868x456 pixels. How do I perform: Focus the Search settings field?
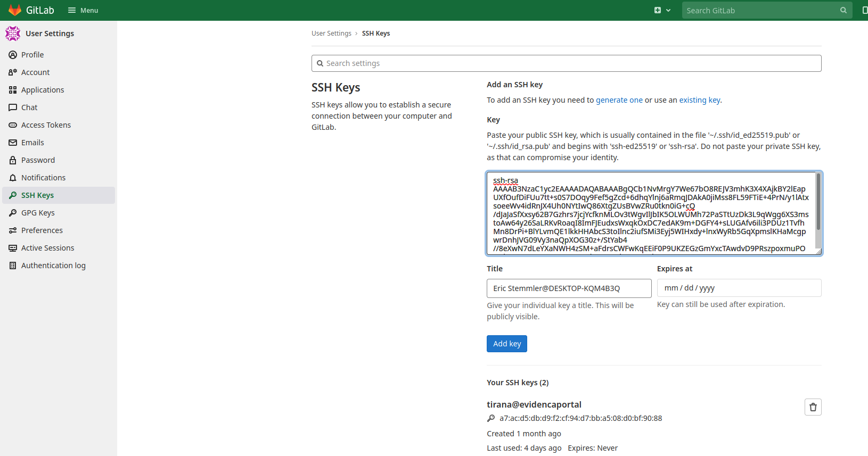pos(566,63)
